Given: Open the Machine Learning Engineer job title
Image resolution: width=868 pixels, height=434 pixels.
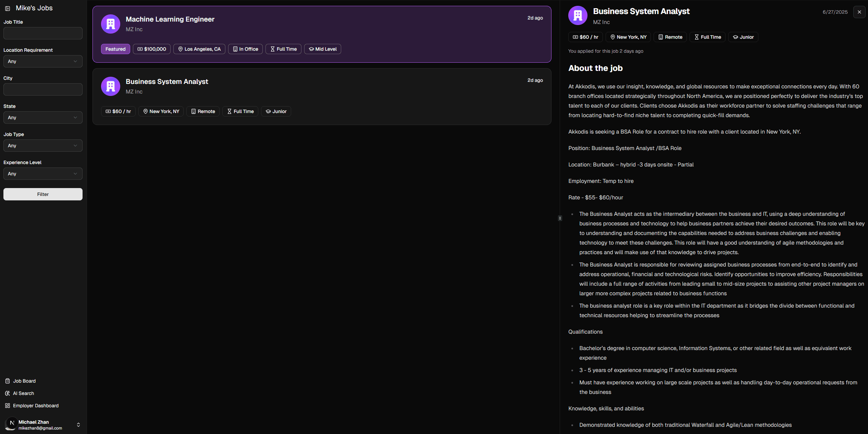Looking at the screenshot, I should (170, 19).
